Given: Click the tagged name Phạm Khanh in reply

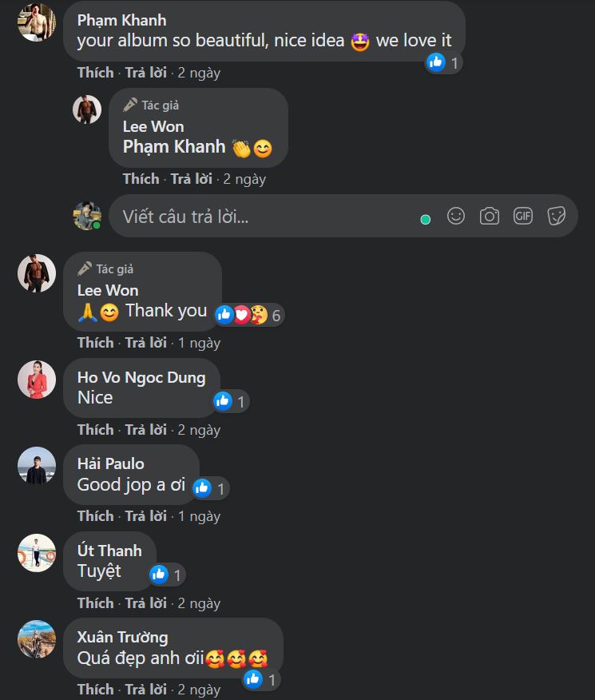Looking at the screenshot, I should 174,147.
